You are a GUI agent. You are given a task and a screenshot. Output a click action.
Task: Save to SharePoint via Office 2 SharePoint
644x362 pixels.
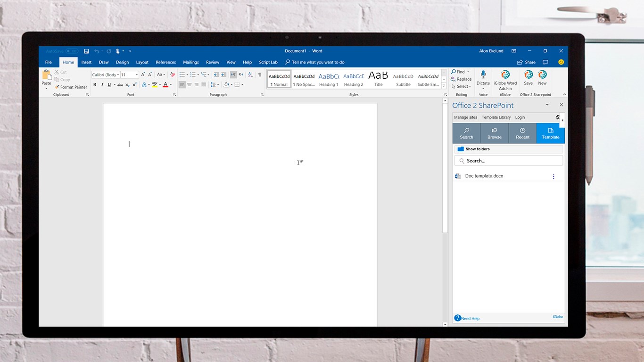528,78
